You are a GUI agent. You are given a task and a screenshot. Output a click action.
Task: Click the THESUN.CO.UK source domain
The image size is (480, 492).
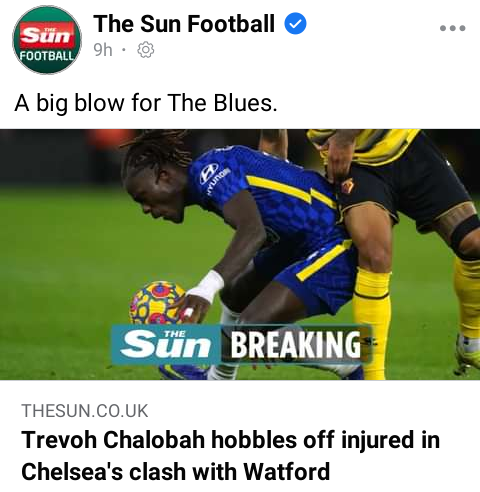85,411
